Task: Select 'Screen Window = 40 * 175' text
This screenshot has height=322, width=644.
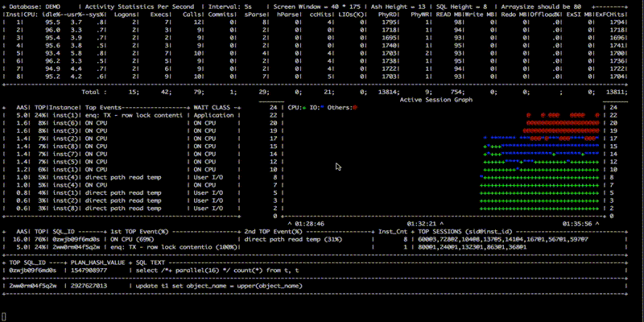Action: pyautogui.click(x=316, y=6)
